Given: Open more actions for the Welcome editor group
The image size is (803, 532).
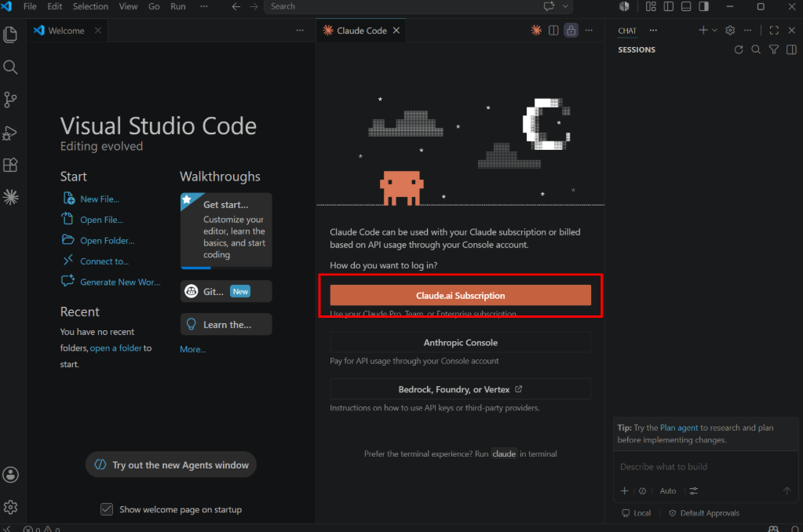Looking at the screenshot, I should [300, 31].
